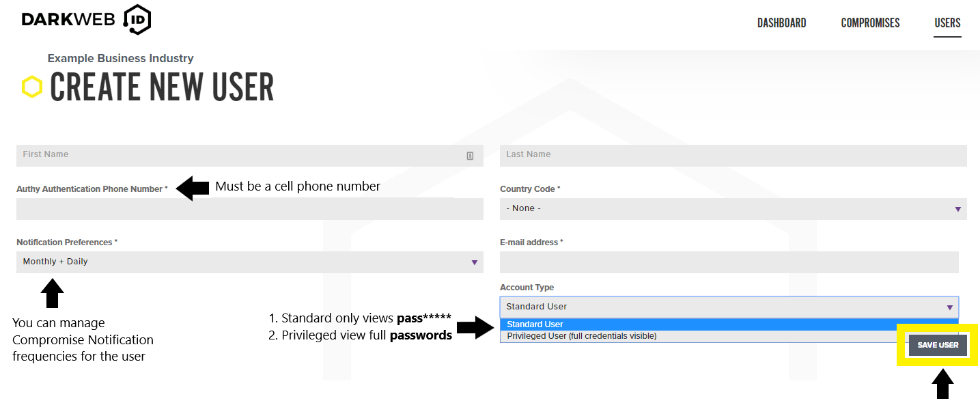Focus the Last Name input field

tap(733, 155)
